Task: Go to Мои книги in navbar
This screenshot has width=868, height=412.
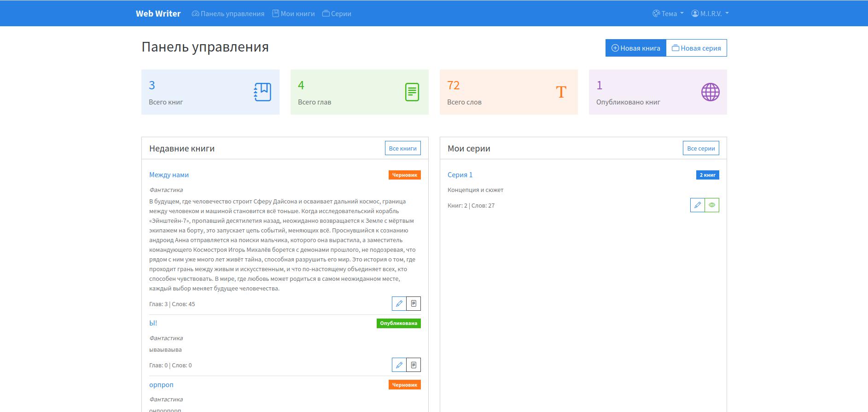Action: 293,14
